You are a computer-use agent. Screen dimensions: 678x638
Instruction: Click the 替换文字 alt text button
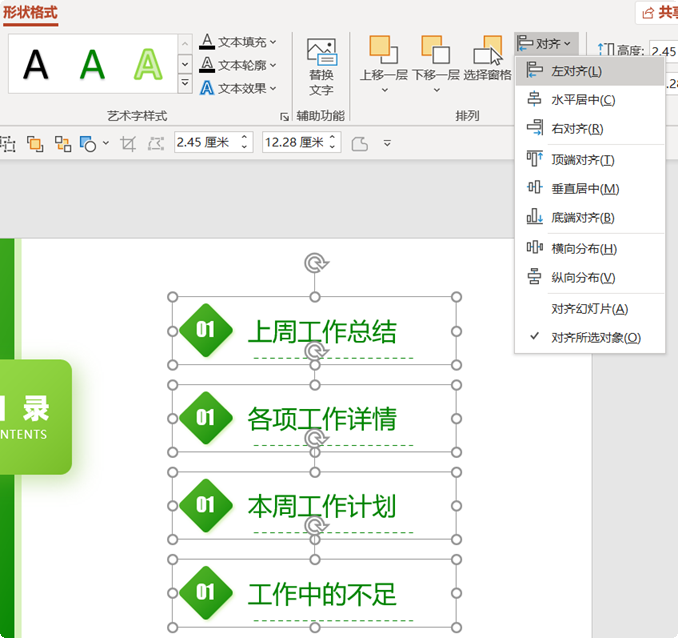coord(321,67)
